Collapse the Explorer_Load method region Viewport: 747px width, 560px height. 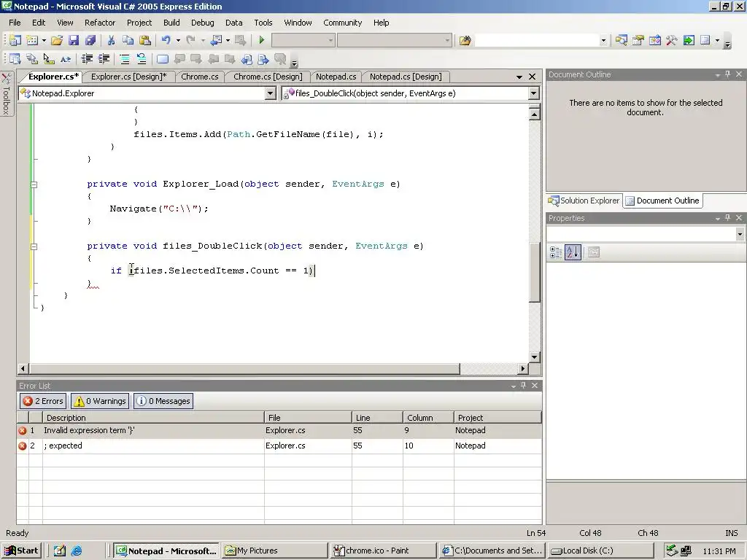(x=34, y=184)
